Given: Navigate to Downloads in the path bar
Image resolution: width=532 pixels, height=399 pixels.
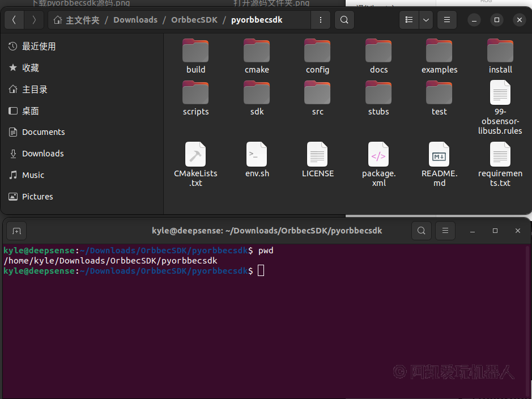Looking at the screenshot, I should [x=135, y=20].
